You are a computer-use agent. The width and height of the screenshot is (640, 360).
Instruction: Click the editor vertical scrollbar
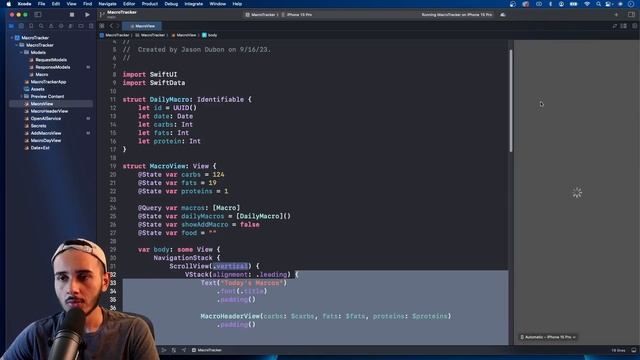coord(511,101)
